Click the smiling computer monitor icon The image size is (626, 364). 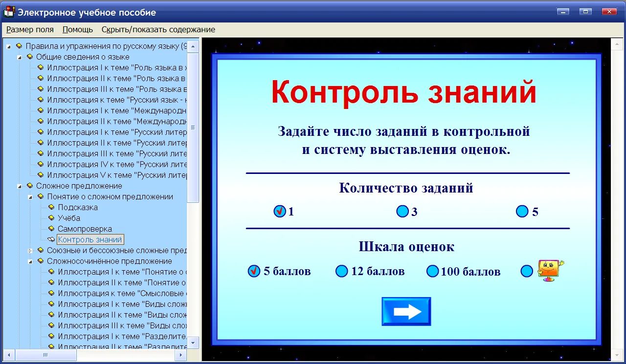[x=550, y=270]
